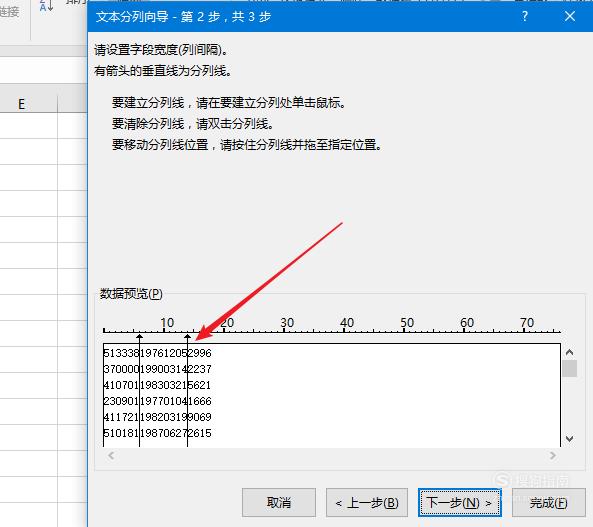This screenshot has width=593, height=527.
Task: Click ruler position 10 in data preview
Action: coord(167,323)
